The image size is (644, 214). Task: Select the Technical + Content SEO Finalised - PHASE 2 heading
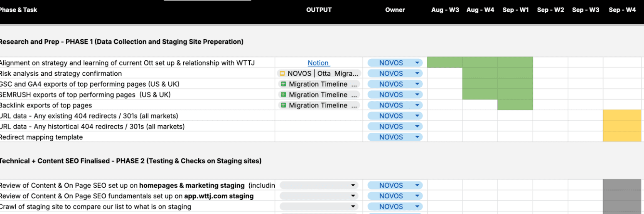coord(130,161)
